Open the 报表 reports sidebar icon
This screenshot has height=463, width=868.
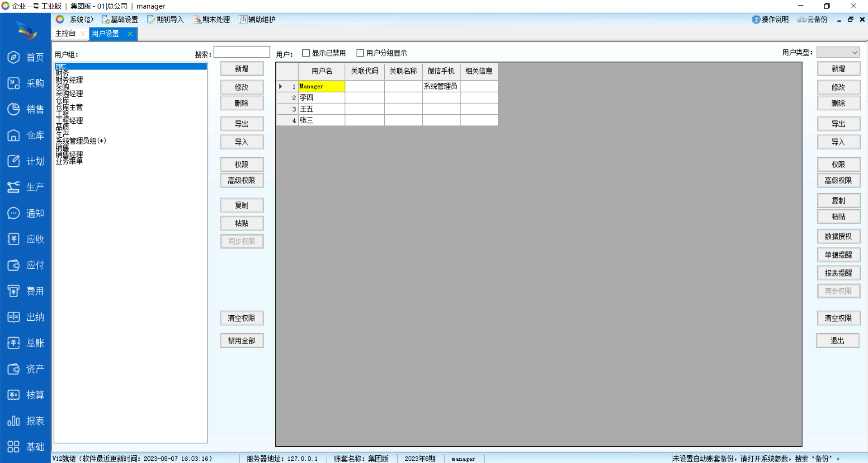(x=14, y=421)
